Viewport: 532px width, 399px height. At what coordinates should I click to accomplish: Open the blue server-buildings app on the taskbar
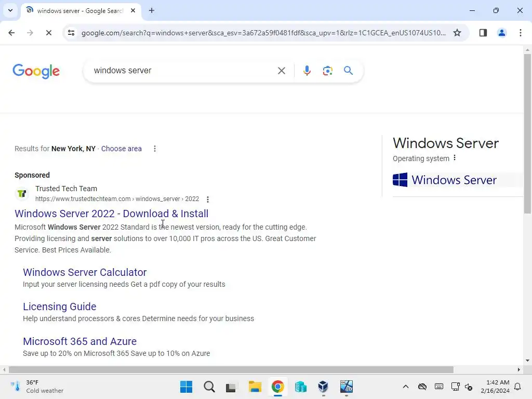tap(301, 387)
